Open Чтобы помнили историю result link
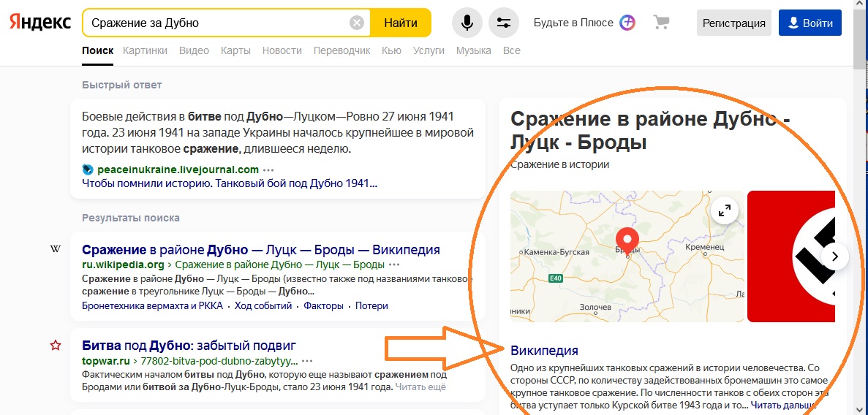Screen dimensions: 868x415 point(230,183)
